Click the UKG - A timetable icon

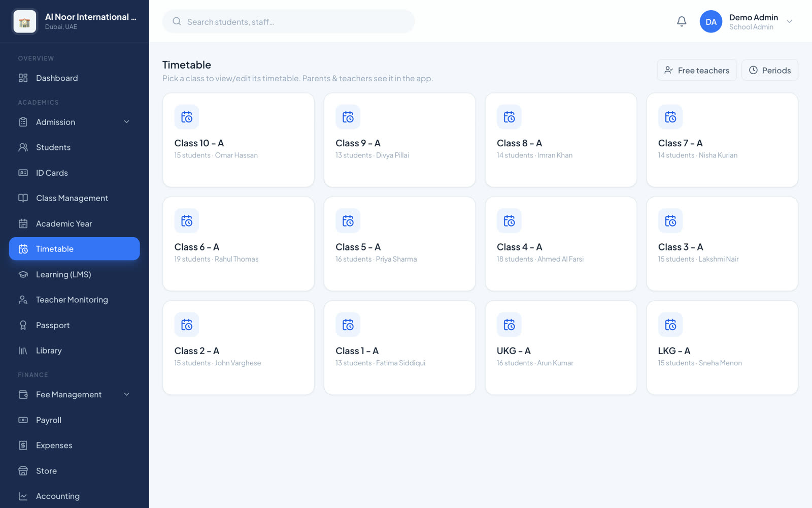509,325
